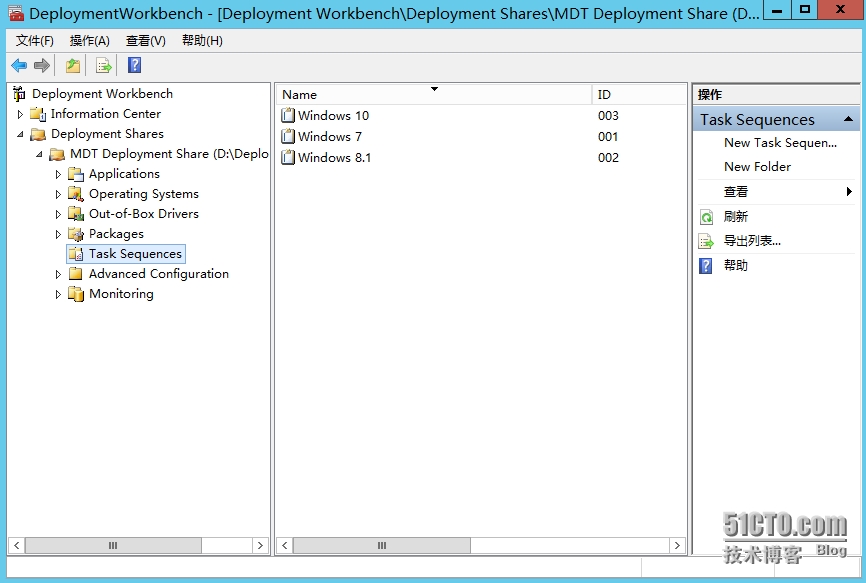The height and width of the screenshot is (583, 866).
Task: Click tree pane horizontal scrollbar thumb
Action: coord(113,545)
